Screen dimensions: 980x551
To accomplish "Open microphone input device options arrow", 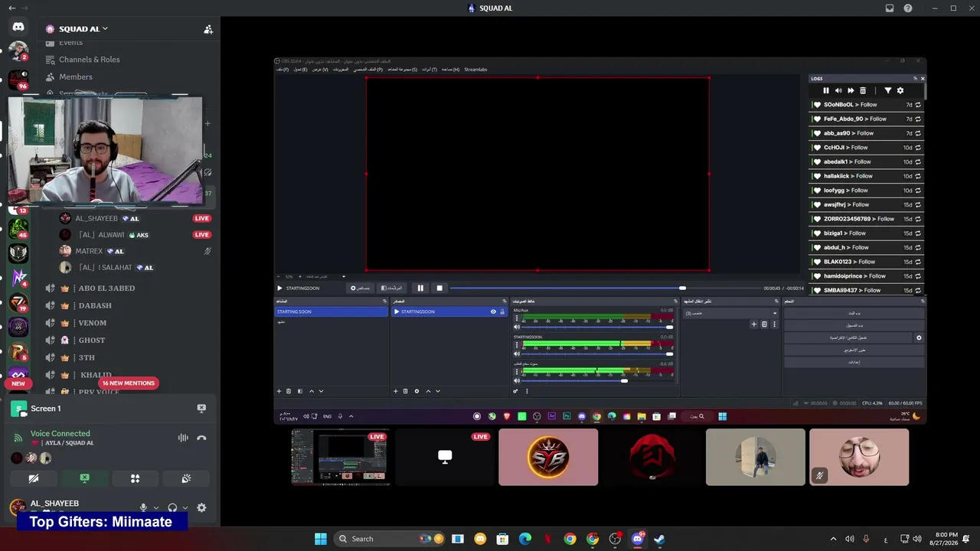I will click(156, 508).
